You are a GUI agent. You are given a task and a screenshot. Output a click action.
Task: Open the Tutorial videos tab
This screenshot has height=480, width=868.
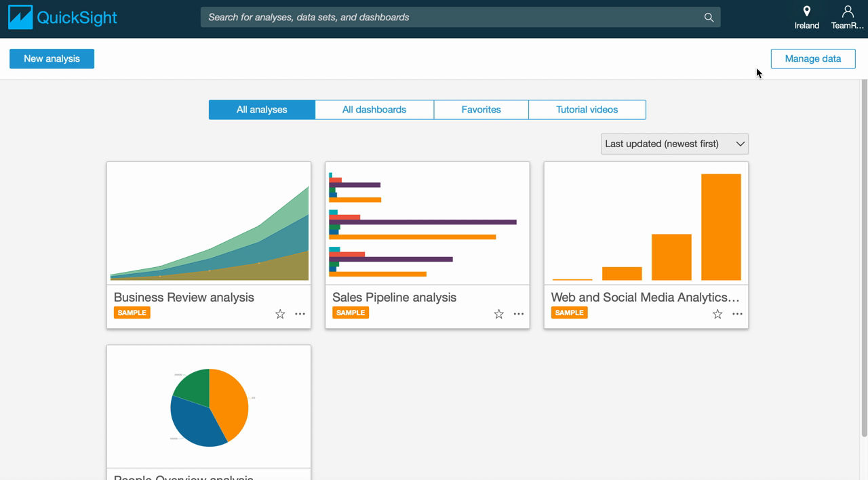tap(587, 110)
